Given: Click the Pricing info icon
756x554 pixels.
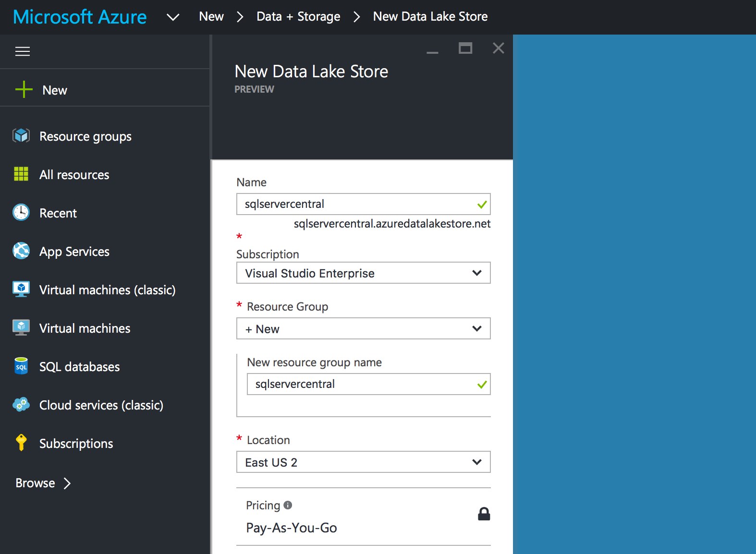Looking at the screenshot, I should point(288,505).
